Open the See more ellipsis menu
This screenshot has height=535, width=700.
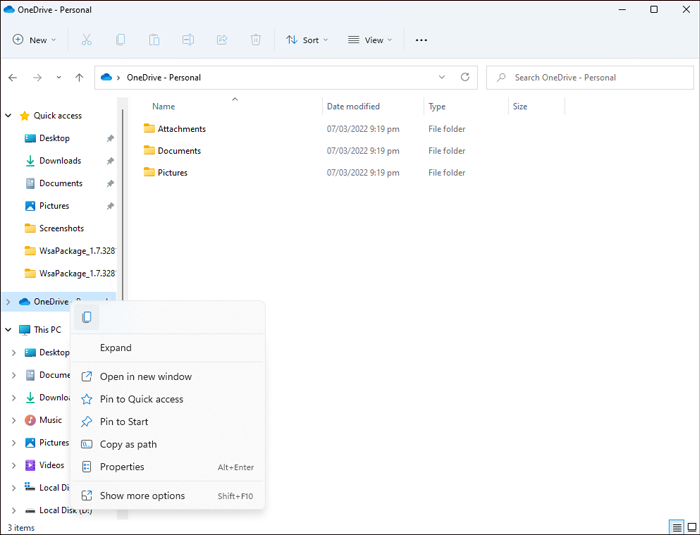[421, 40]
